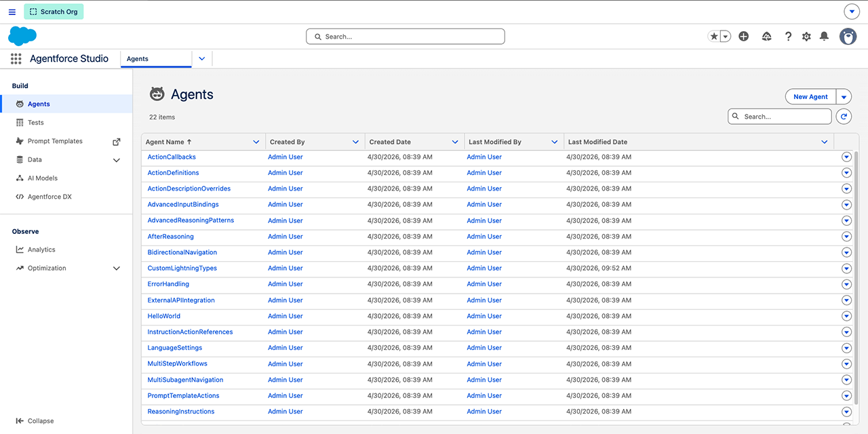Viewport: 868px width, 434px height.
Task: Open the Trailhead guidance icon
Action: click(767, 37)
